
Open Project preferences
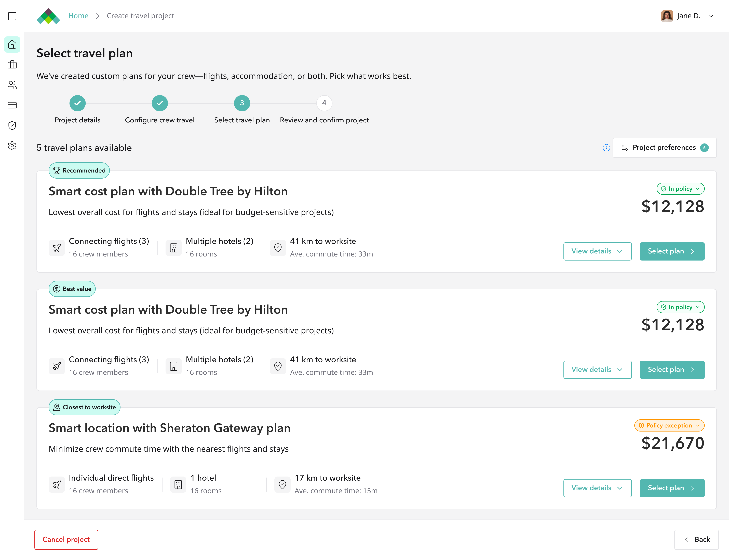tap(665, 148)
